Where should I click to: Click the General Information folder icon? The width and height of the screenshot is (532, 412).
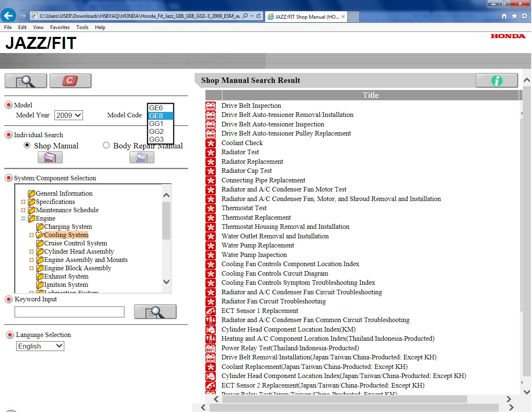(32, 194)
